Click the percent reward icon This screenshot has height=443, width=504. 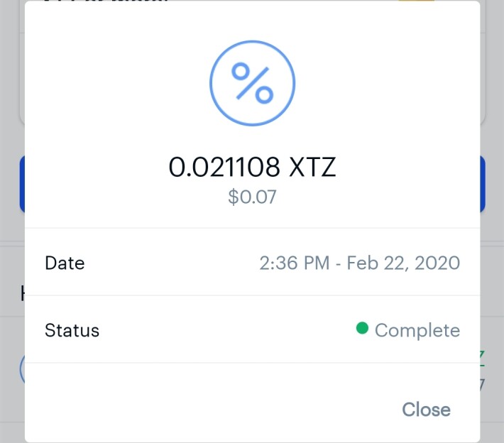click(x=252, y=83)
